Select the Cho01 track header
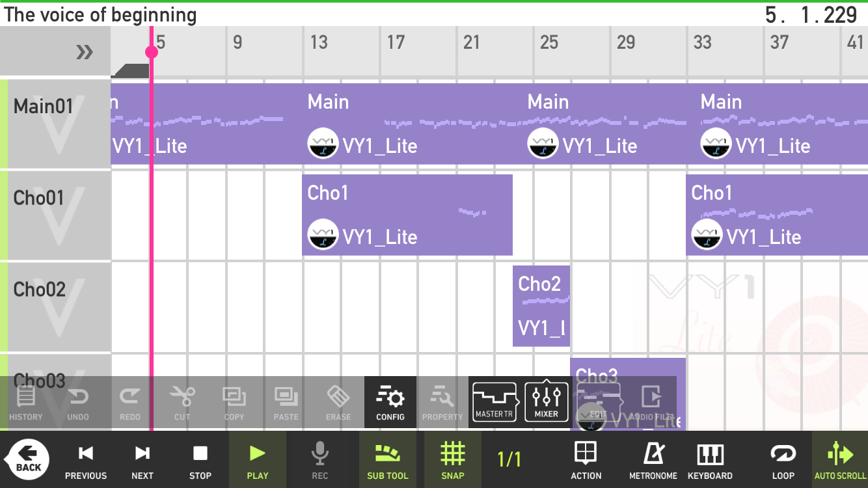Viewport: 868px width, 488px height. [56, 216]
